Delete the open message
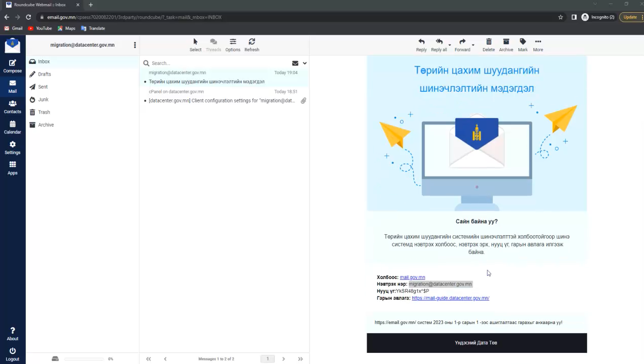This screenshot has width=644, height=364. point(488,45)
